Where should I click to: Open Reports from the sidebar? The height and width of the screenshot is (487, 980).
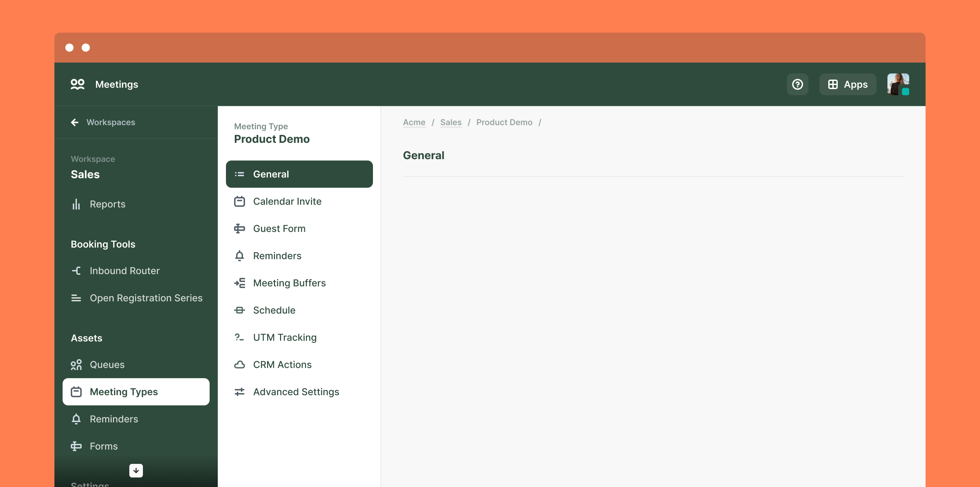pos(107,204)
